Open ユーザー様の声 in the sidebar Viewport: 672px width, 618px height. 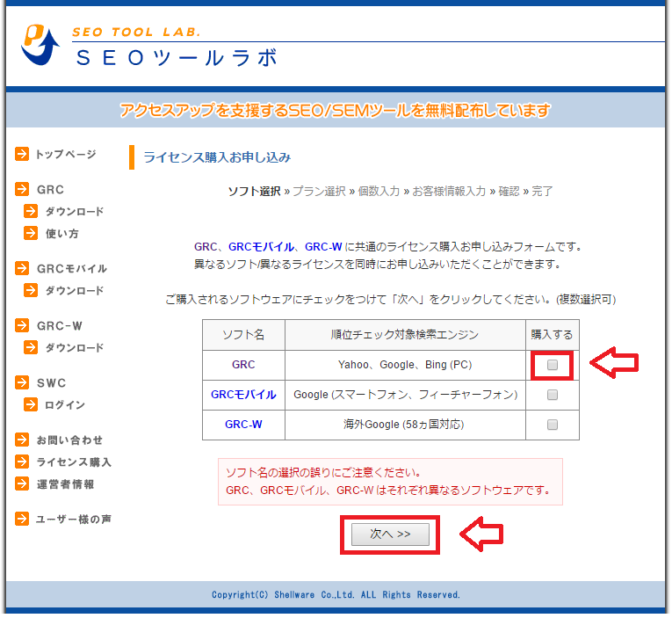pyautogui.click(x=73, y=520)
